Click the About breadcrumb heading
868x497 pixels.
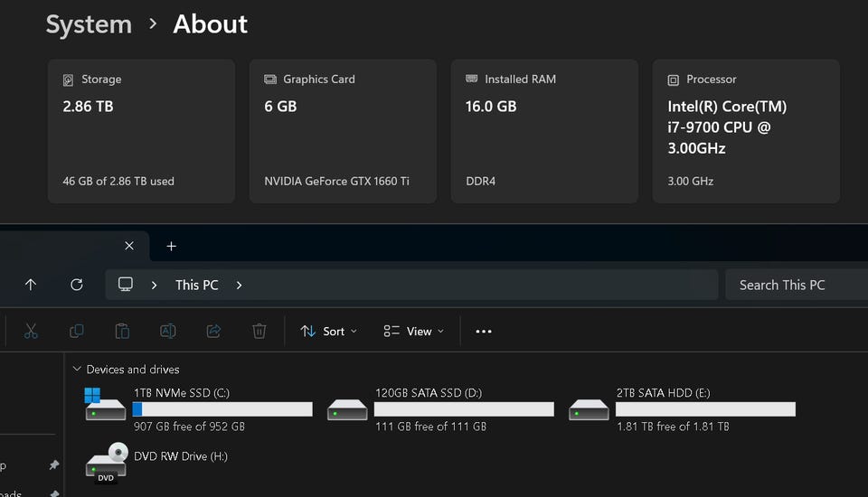point(211,24)
